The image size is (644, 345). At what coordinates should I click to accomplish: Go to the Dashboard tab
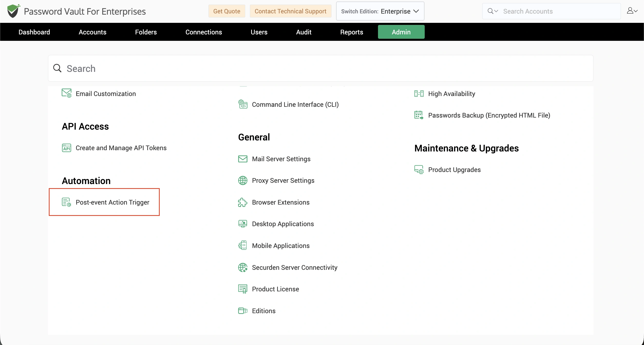pyautogui.click(x=34, y=32)
